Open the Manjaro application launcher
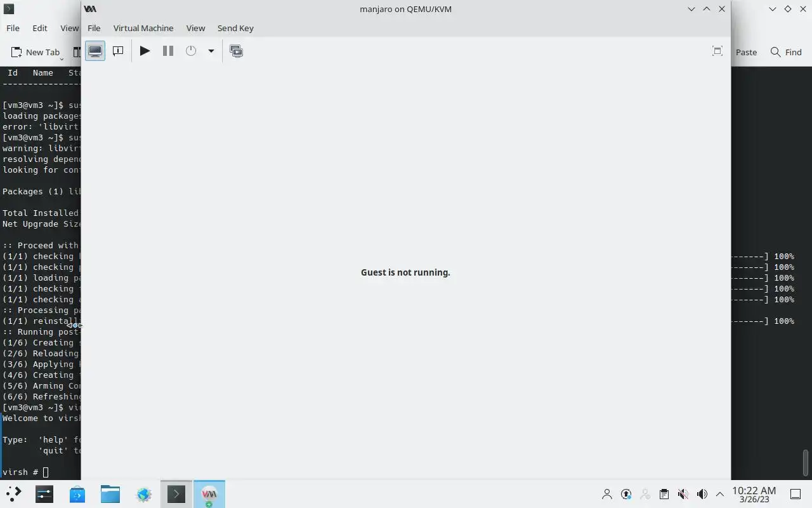Image resolution: width=812 pixels, height=508 pixels. pos(13,494)
